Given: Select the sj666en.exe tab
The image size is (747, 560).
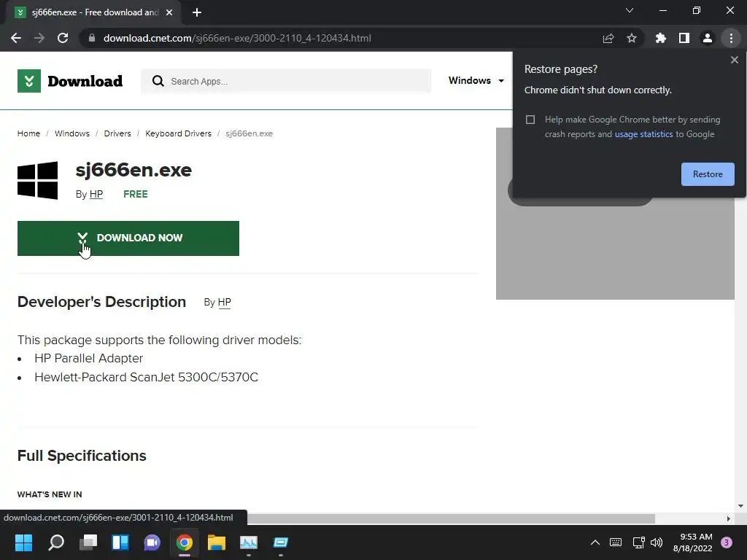Looking at the screenshot, I should pyautogui.click(x=93, y=12).
